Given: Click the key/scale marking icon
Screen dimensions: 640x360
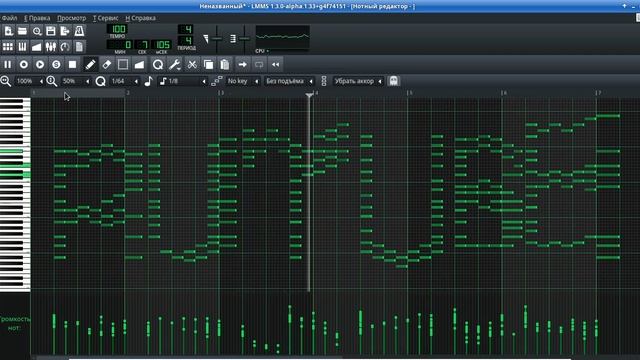Looking at the screenshot, I should point(217,81).
